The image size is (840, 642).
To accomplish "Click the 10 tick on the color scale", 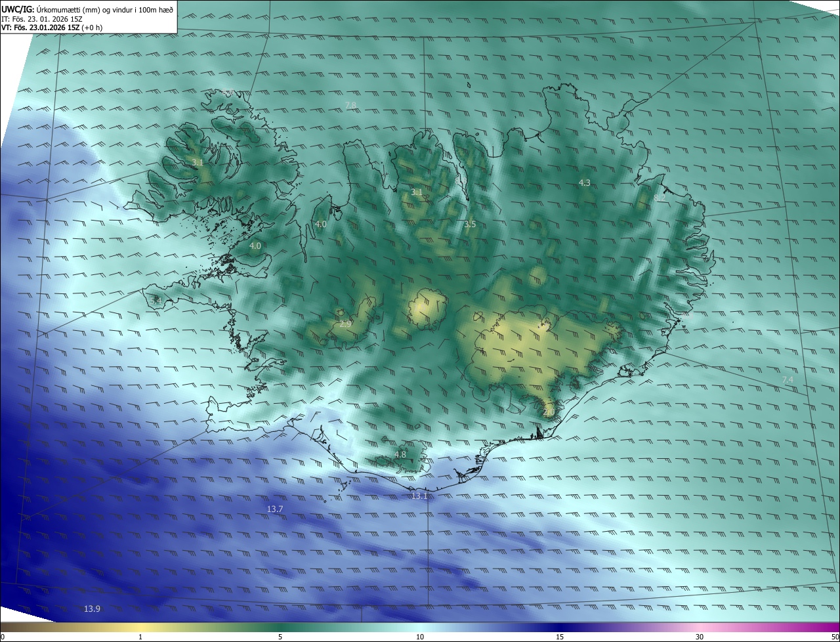I will coord(420,637).
